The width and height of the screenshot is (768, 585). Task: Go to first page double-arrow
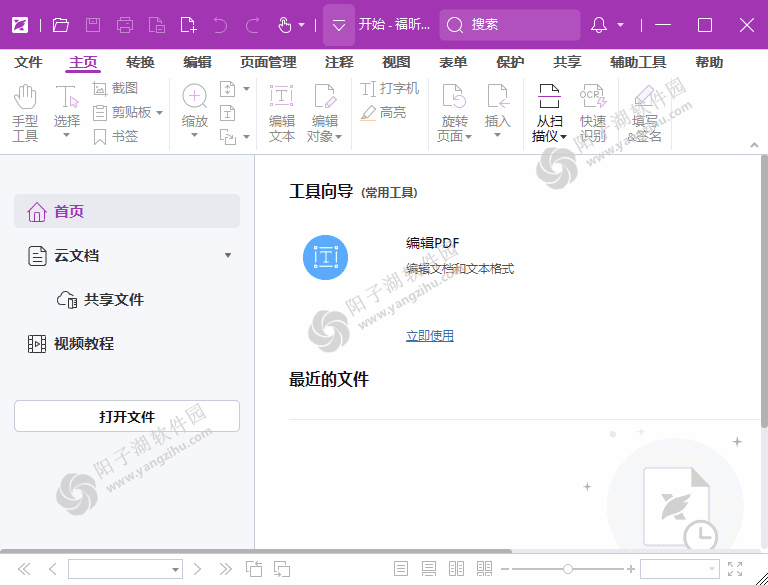click(x=24, y=569)
